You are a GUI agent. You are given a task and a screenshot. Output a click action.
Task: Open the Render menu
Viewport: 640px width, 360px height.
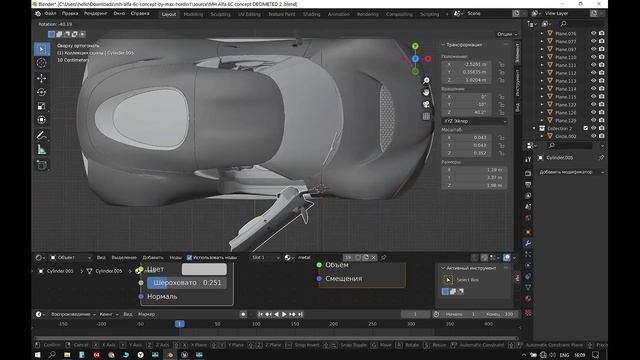tap(96, 13)
